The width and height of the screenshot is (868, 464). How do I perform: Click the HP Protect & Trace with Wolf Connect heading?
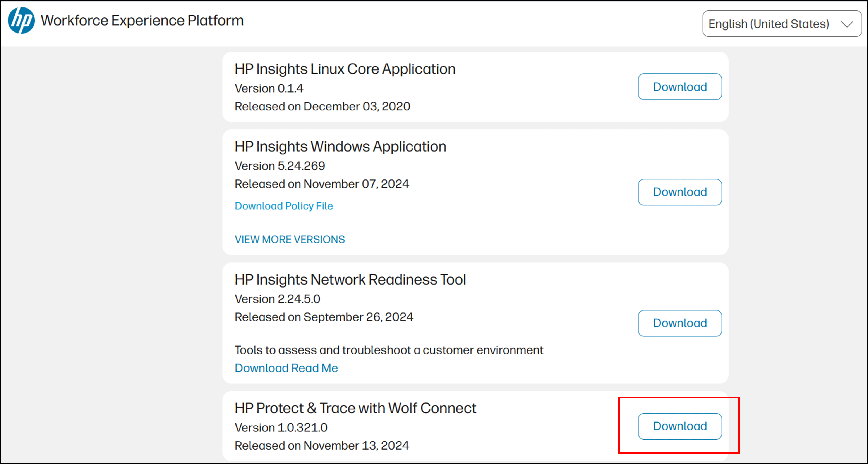coord(355,408)
